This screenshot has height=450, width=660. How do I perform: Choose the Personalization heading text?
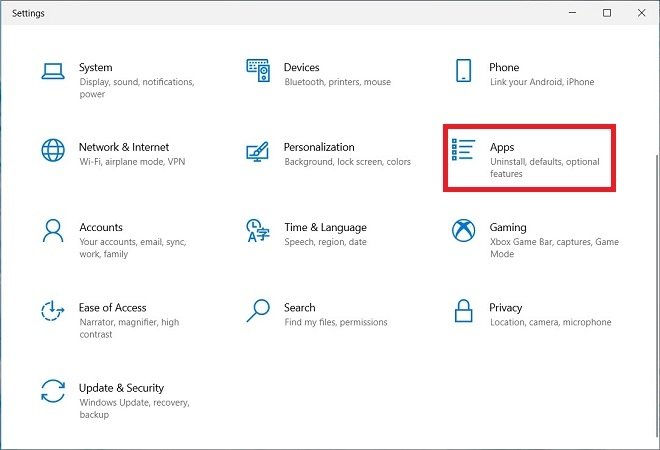319,147
